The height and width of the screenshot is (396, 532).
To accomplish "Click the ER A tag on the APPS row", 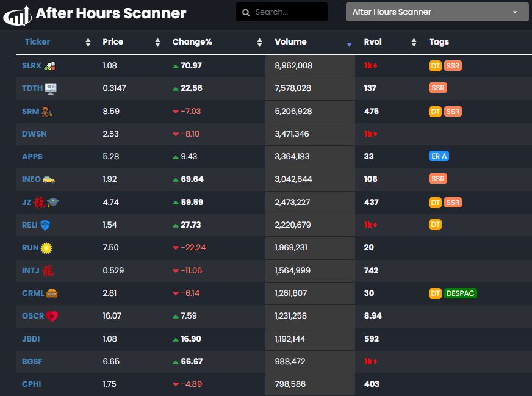I will [439, 156].
